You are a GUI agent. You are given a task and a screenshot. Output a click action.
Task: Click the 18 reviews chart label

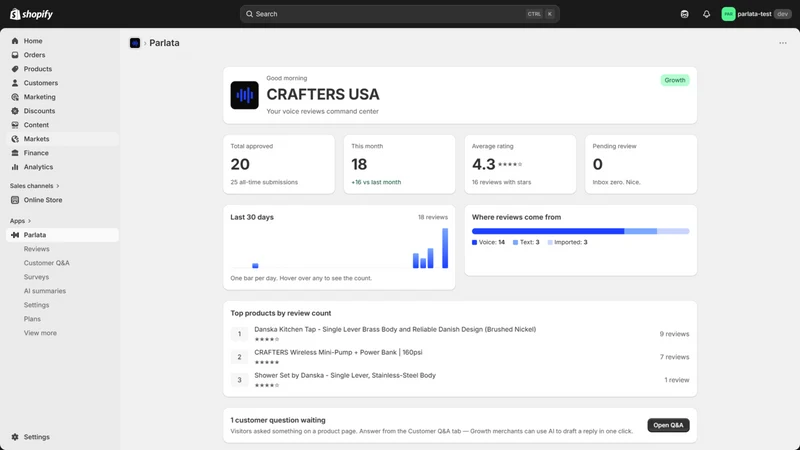click(x=433, y=217)
